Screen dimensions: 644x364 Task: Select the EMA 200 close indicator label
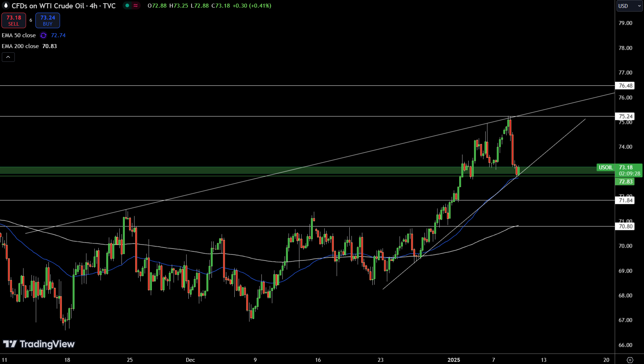pos(20,46)
